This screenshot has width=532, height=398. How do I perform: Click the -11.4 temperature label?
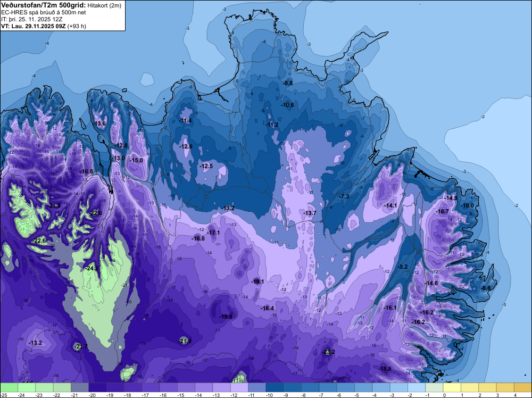click(186, 120)
